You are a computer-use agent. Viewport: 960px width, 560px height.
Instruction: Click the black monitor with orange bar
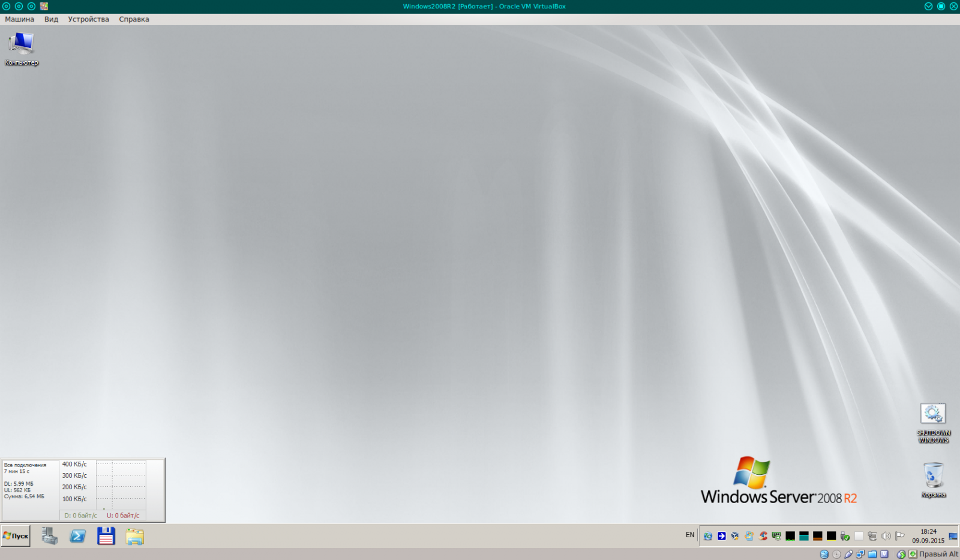click(x=818, y=536)
